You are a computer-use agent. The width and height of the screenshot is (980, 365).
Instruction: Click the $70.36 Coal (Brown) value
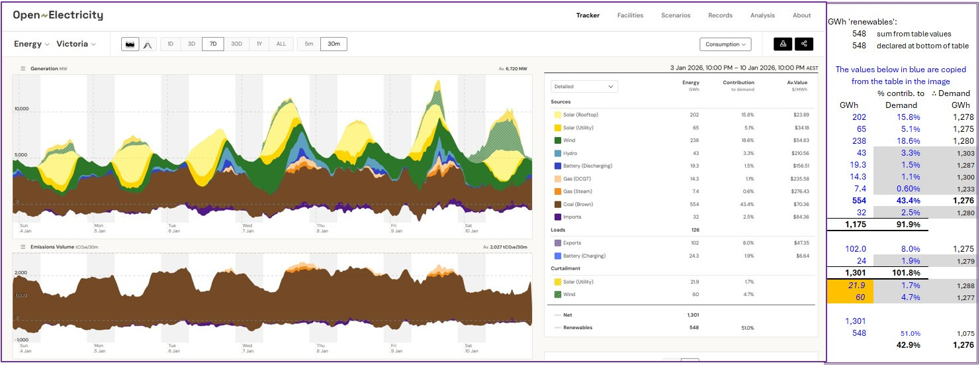pos(802,204)
